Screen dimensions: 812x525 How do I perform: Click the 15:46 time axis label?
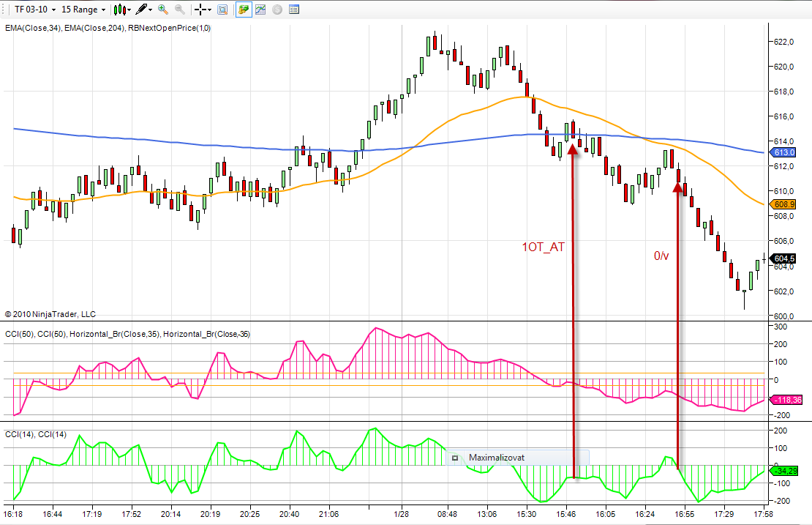pyautogui.click(x=566, y=514)
